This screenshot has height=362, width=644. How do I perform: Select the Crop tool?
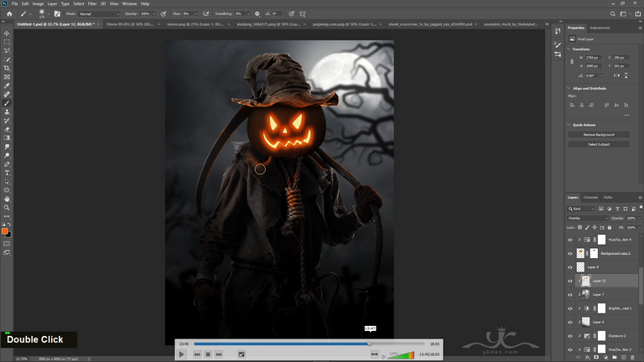tap(7, 68)
